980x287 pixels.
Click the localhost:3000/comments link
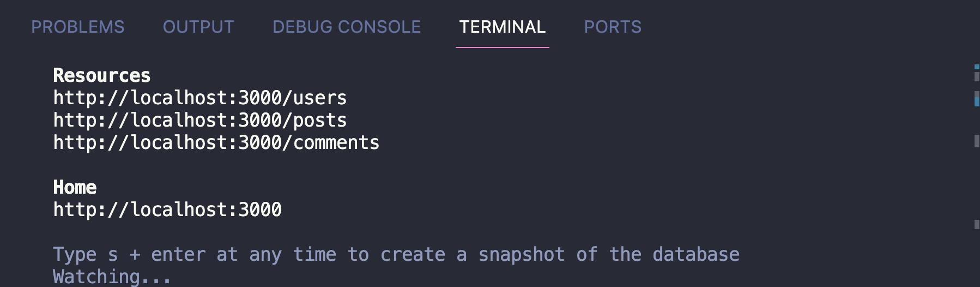(x=216, y=143)
